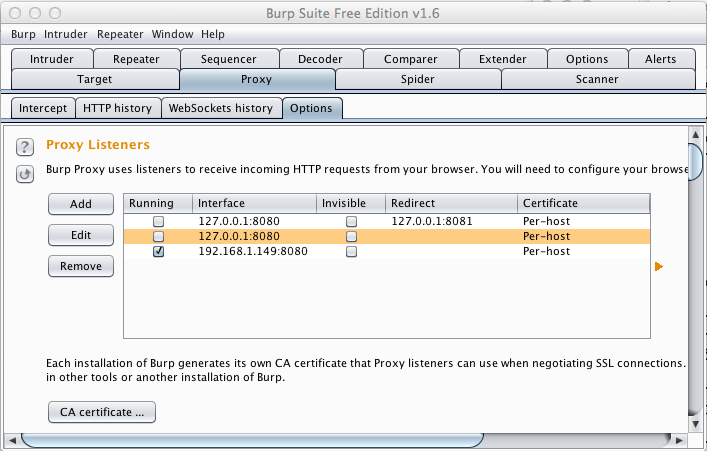Enable Running checkbox for 192.168.1.149:8080 listener

point(158,252)
